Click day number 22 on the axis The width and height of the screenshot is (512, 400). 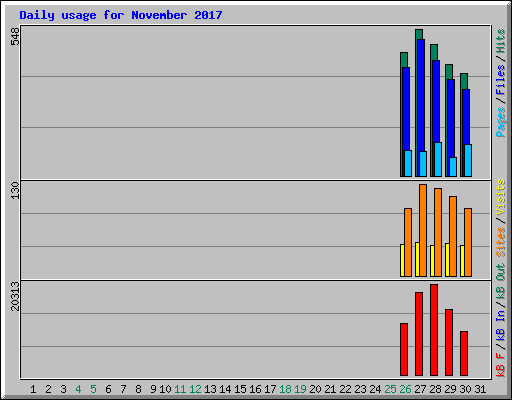coord(345,389)
